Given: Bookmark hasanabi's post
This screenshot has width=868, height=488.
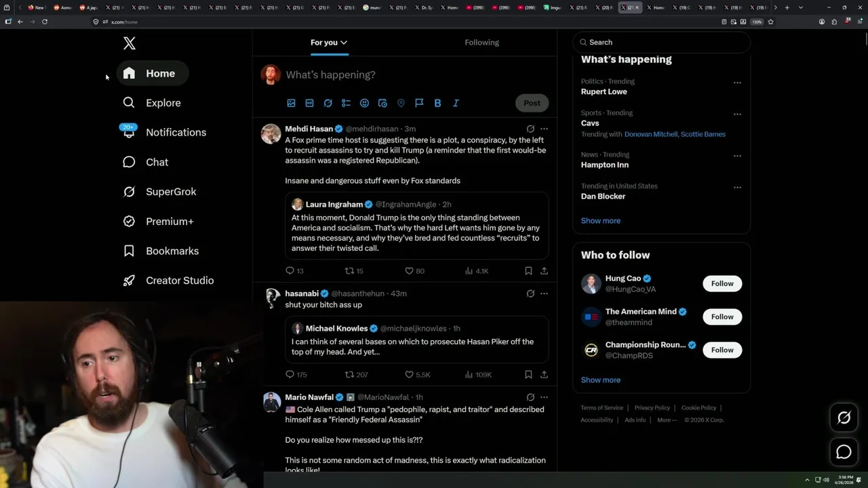Looking at the screenshot, I should click(528, 375).
